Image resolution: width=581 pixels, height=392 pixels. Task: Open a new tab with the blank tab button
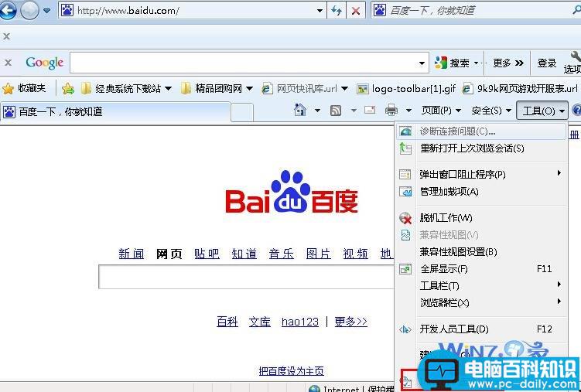[x=242, y=112]
